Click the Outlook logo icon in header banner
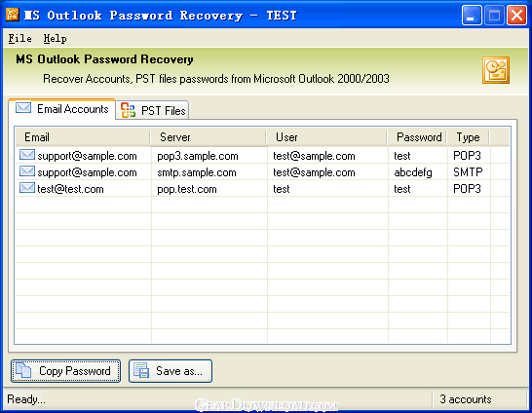 (x=496, y=70)
